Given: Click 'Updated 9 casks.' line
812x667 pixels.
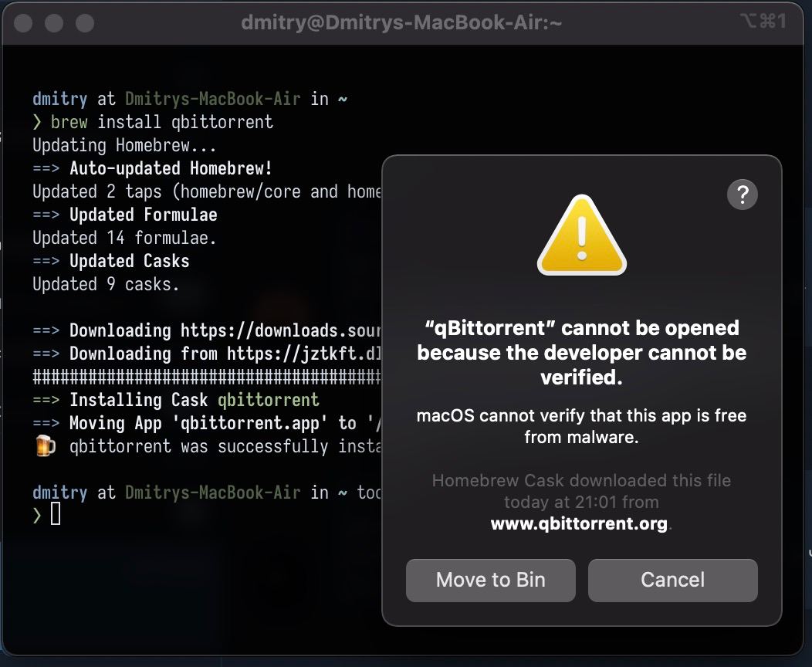Looking at the screenshot, I should point(106,284).
